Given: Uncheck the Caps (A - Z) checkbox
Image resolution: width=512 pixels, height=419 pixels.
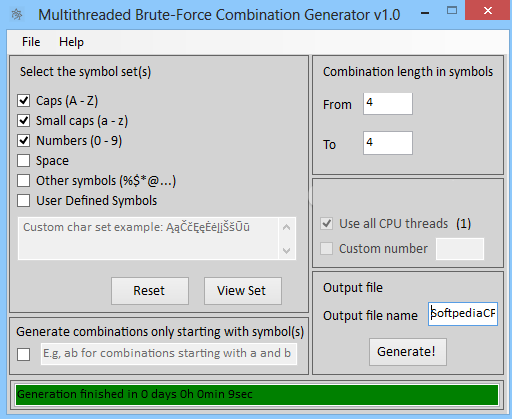Looking at the screenshot, I should (x=24, y=100).
